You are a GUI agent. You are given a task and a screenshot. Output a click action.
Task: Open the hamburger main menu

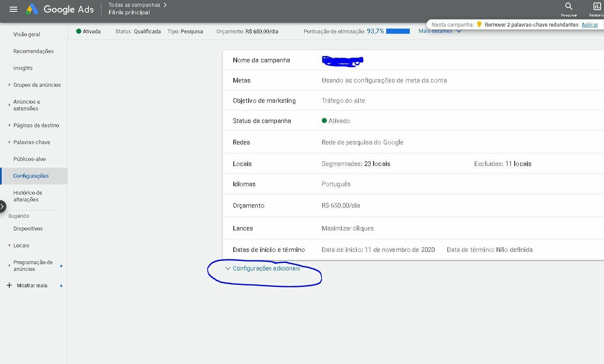(13, 9)
